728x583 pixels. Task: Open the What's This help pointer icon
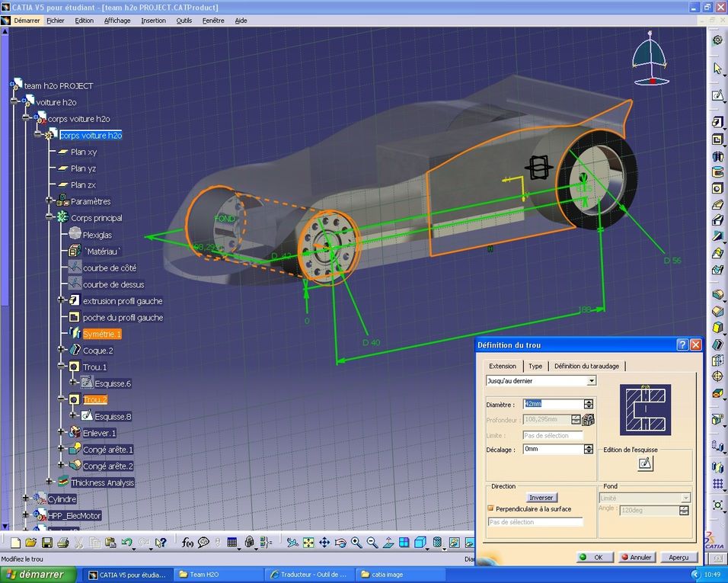(x=161, y=543)
